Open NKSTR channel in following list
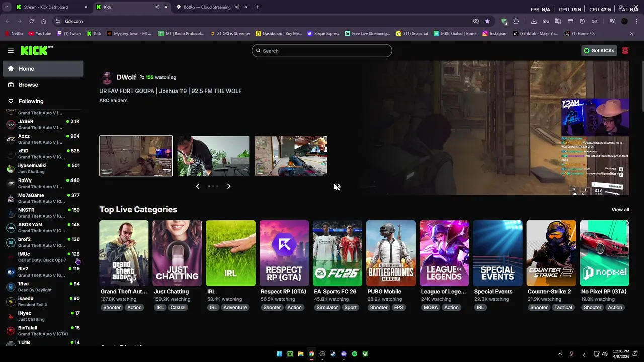The width and height of the screenshot is (644, 362). (43, 213)
